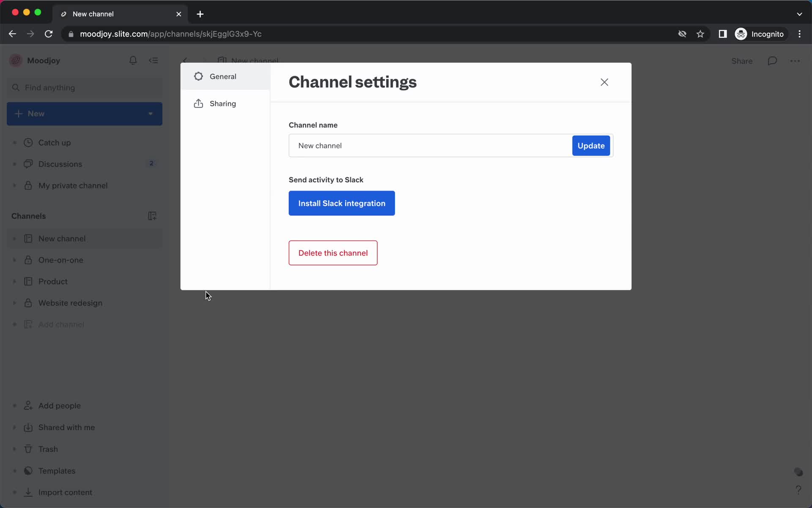Open the General settings tab
This screenshot has height=508, width=812.
(225, 76)
